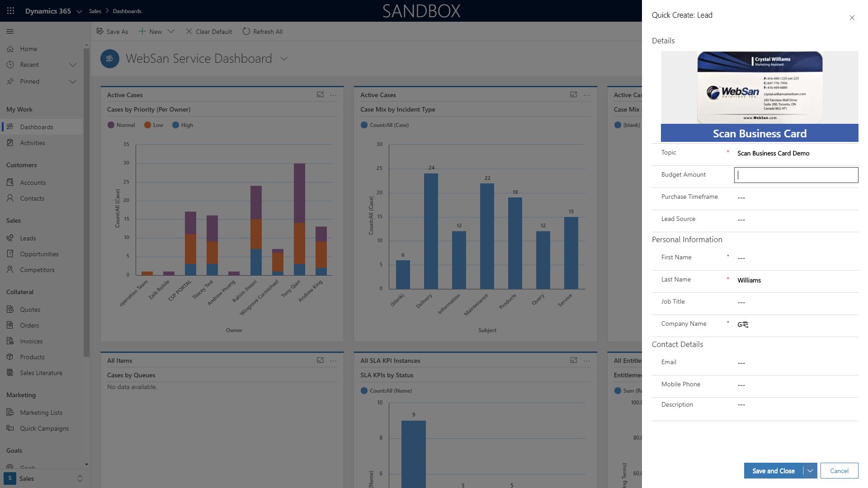The image size is (868, 488).
Task: Click the Save As toolbar command
Action: point(112,32)
